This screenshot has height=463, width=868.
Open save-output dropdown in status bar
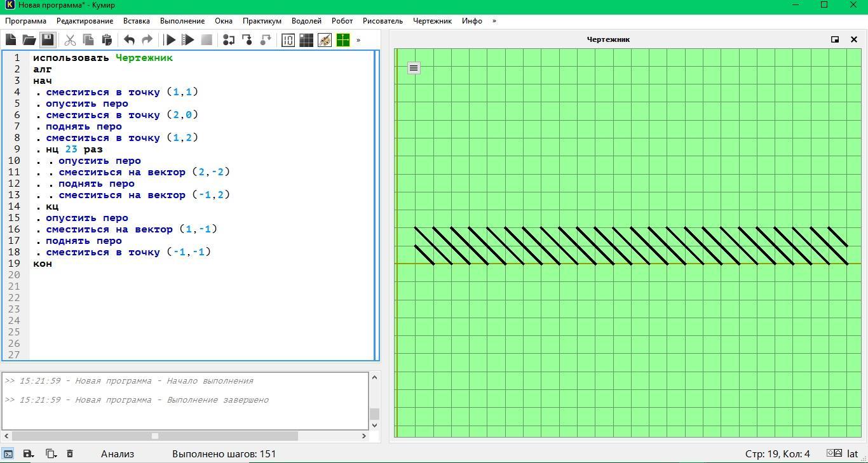click(x=28, y=454)
